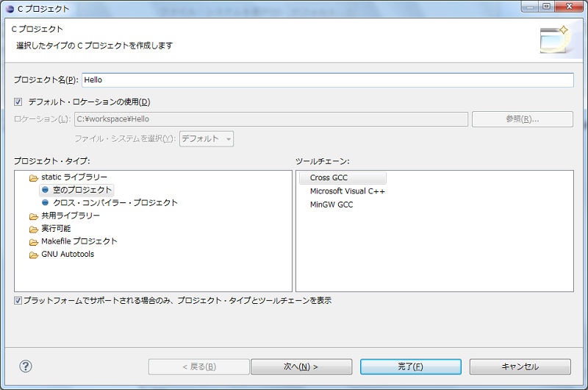Click the Eclipse icon in title bar

coord(10,9)
